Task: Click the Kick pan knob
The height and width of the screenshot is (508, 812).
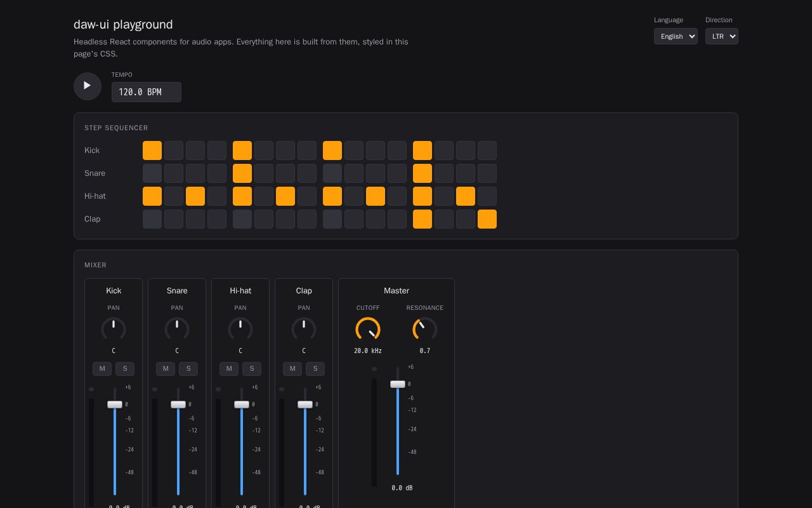Action: coord(114,329)
